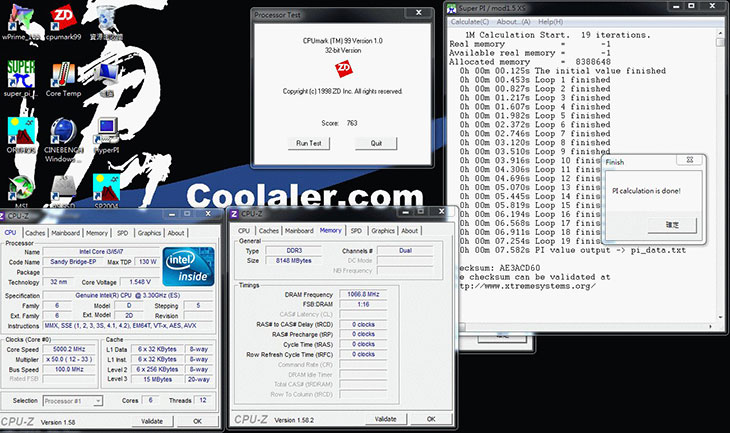730x433 pixels.
Task: Click Sandy Bridge-EP code name field
Action: coord(73,262)
